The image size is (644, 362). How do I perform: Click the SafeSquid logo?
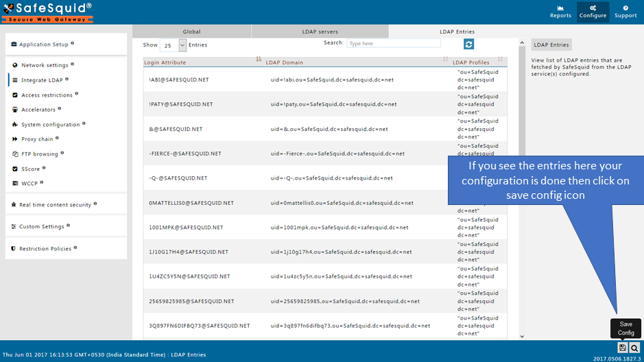pos(47,12)
